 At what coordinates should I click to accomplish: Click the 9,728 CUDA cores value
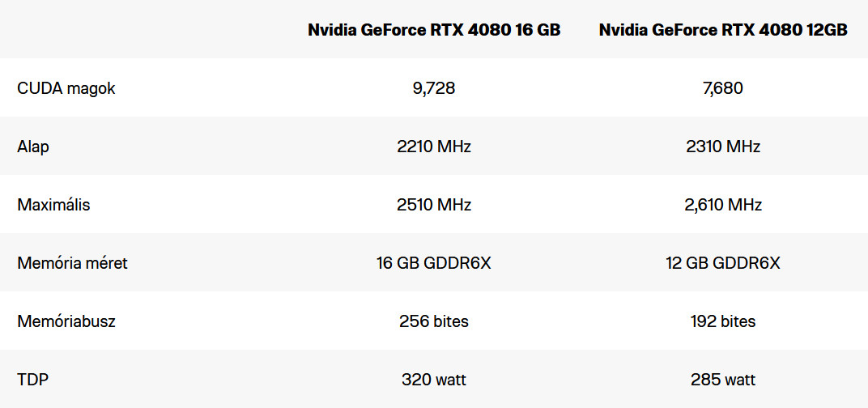(x=434, y=88)
